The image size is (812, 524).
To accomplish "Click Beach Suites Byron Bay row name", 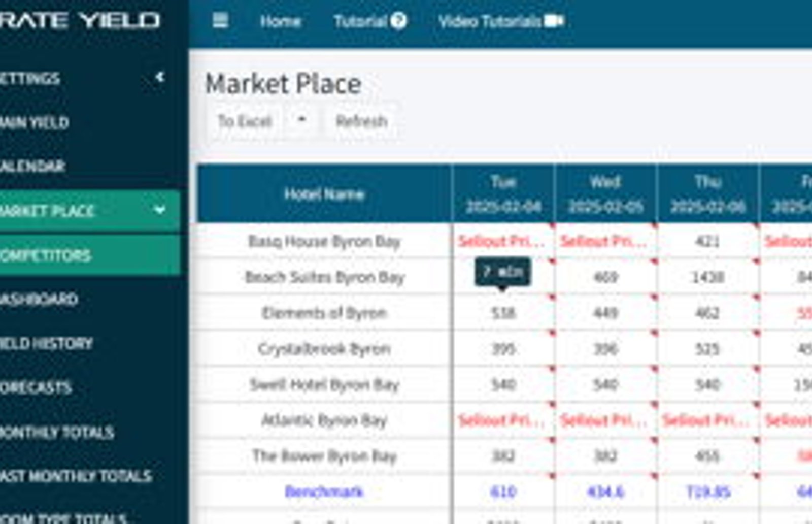I will (x=324, y=277).
